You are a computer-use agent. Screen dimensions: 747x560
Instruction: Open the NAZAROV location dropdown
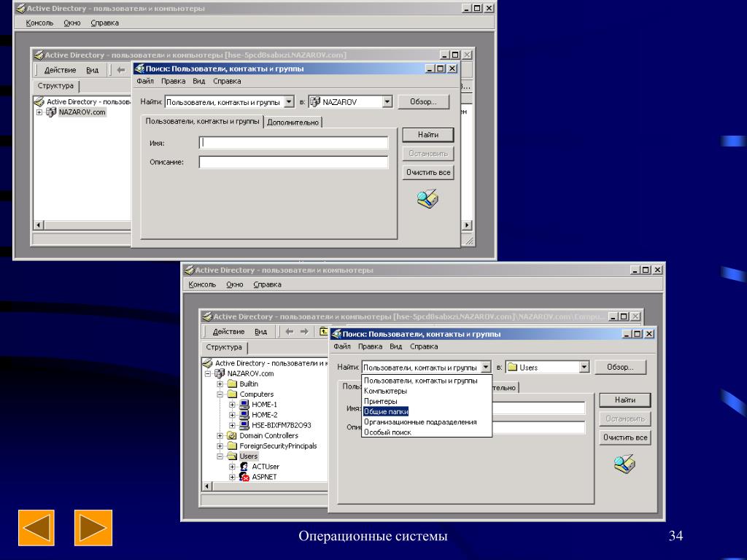pyautogui.click(x=387, y=101)
